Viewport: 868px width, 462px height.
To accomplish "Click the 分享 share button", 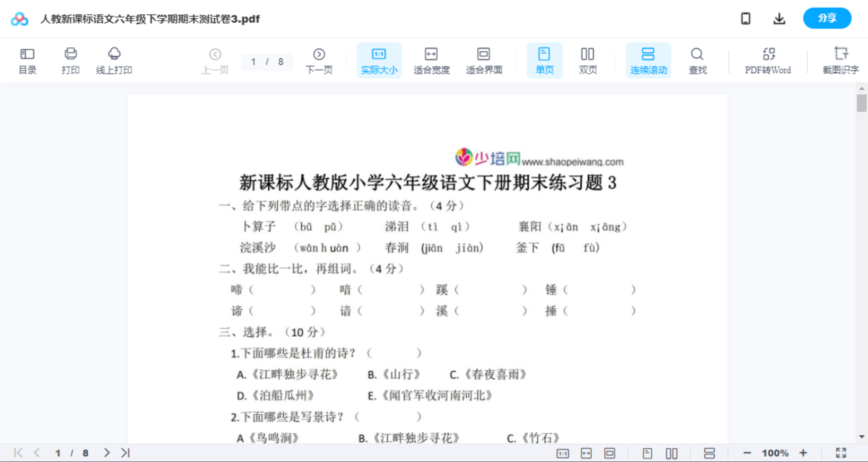I will (x=827, y=18).
